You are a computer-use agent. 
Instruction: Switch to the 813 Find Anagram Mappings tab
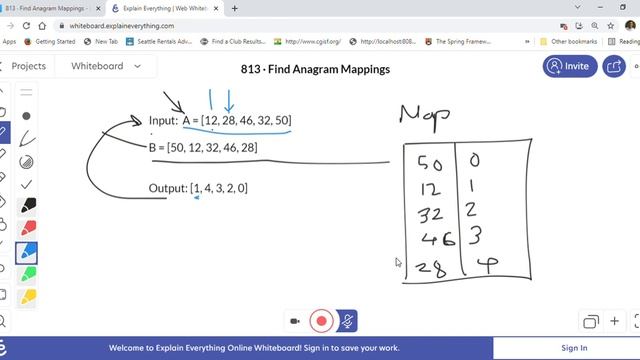(x=47, y=8)
